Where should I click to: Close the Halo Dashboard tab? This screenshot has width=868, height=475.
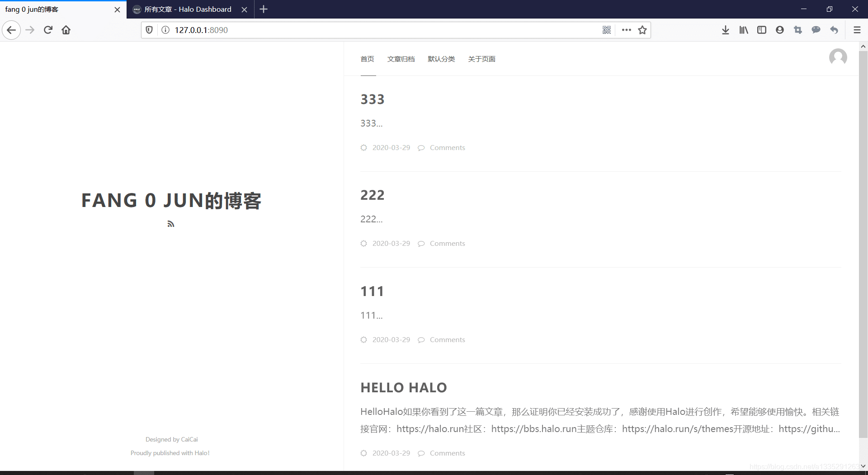click(244, 9)
